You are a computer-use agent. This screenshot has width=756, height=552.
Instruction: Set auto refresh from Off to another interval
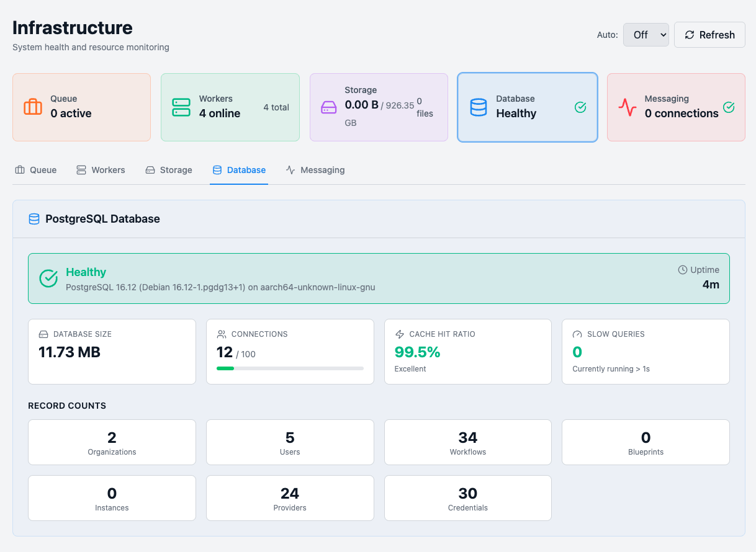(x=646, y=35)
